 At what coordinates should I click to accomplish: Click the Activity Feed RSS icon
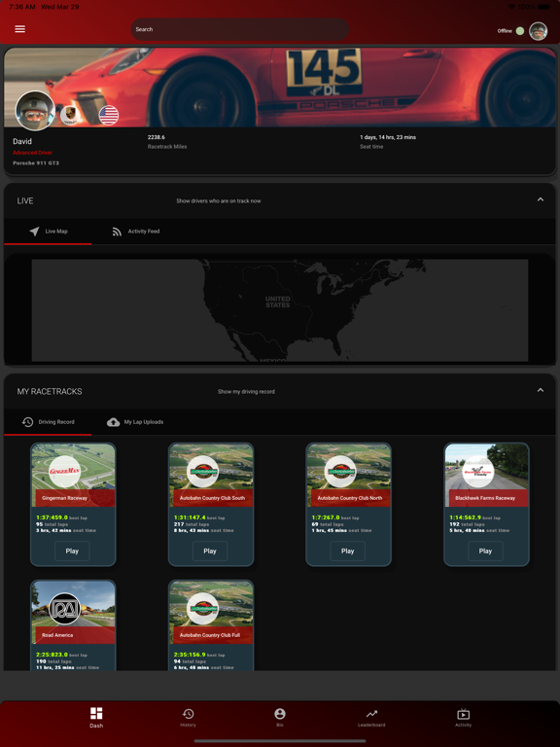point(117,231)
